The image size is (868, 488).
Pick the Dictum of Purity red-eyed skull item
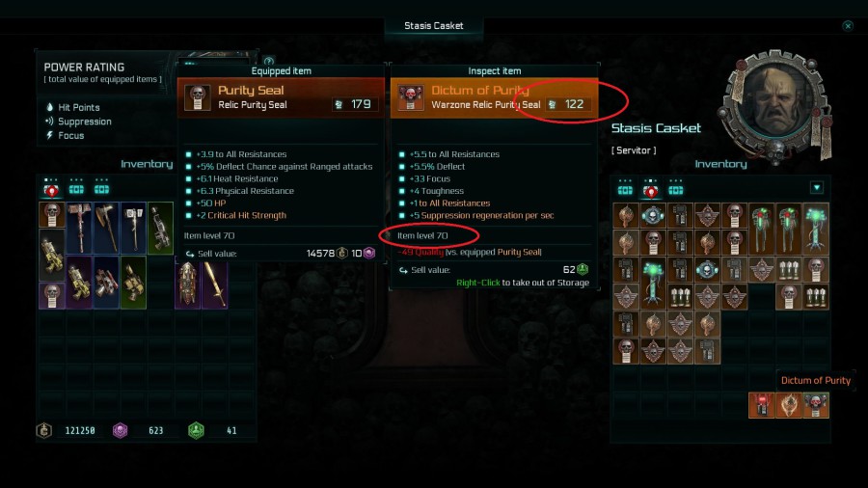pos(815,405)
